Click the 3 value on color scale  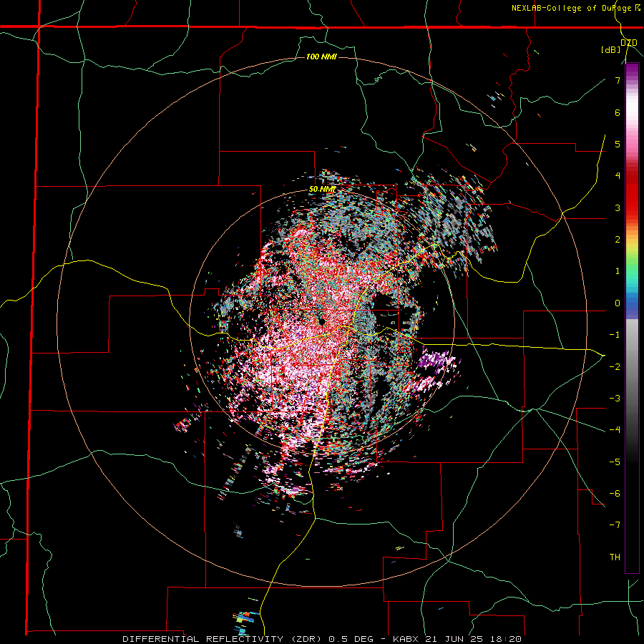coord(618,208)
